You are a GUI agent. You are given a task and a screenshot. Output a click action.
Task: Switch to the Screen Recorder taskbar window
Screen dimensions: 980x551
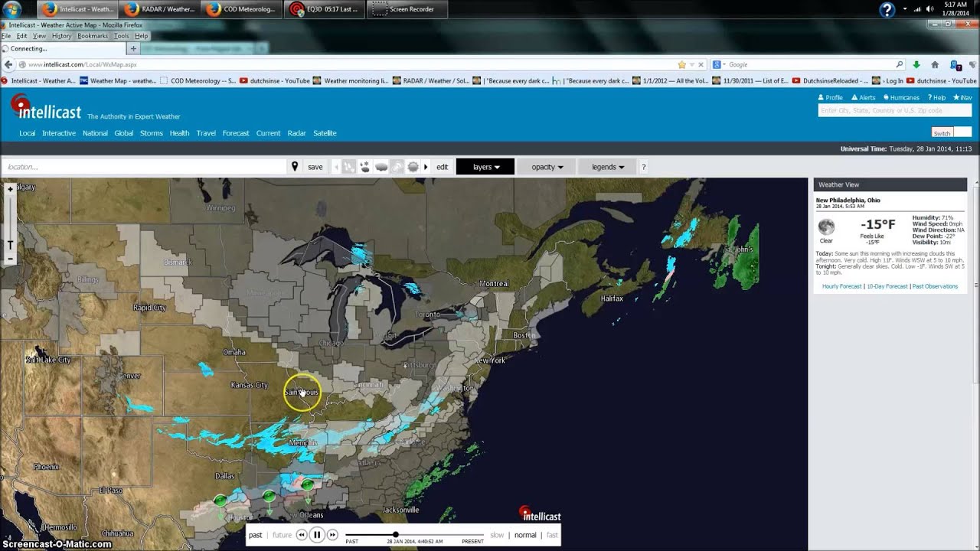point(407,9)
